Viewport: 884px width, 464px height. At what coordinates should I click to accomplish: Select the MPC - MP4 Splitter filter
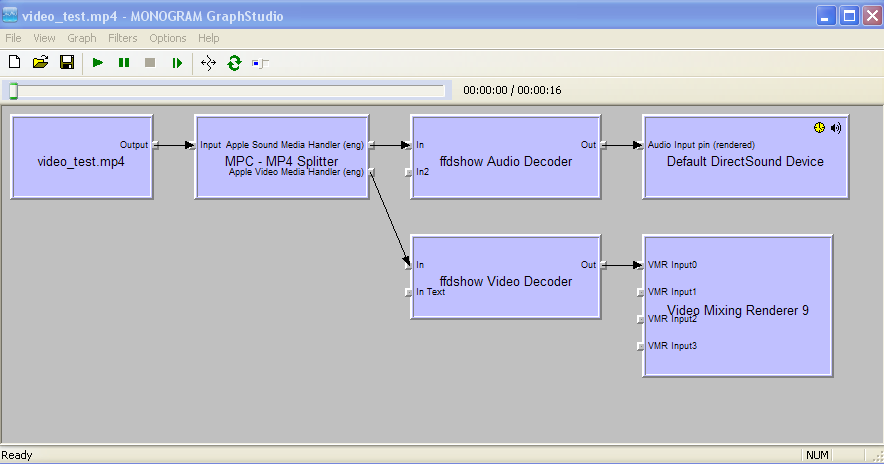pos(282,157)
